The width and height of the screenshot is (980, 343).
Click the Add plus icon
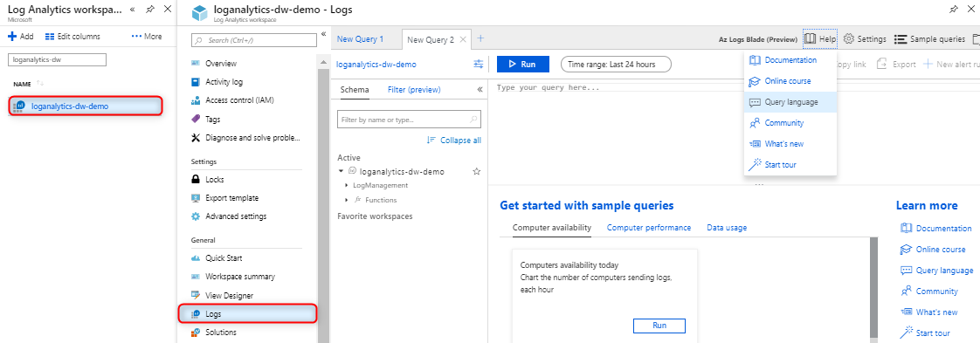pyautogui.click(x=11, y=37)
